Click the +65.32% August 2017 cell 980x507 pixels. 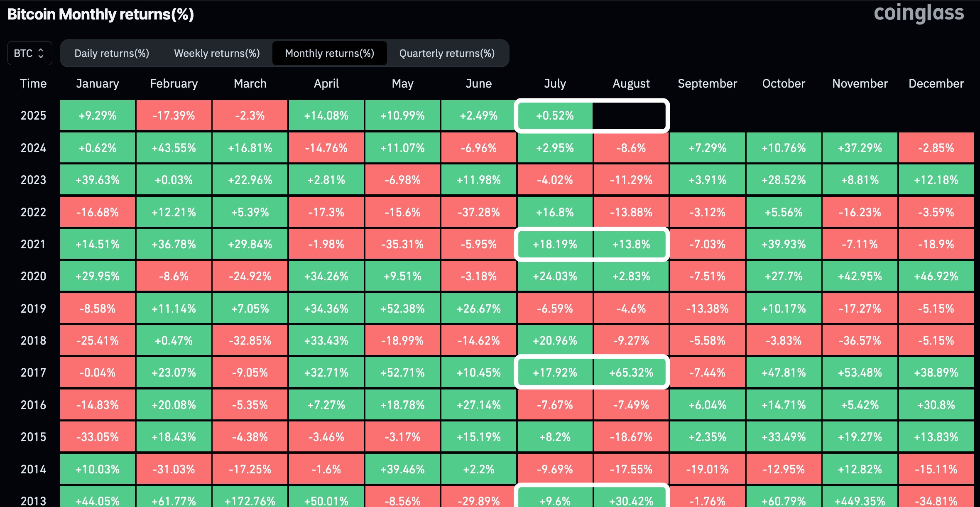[631, 372]
